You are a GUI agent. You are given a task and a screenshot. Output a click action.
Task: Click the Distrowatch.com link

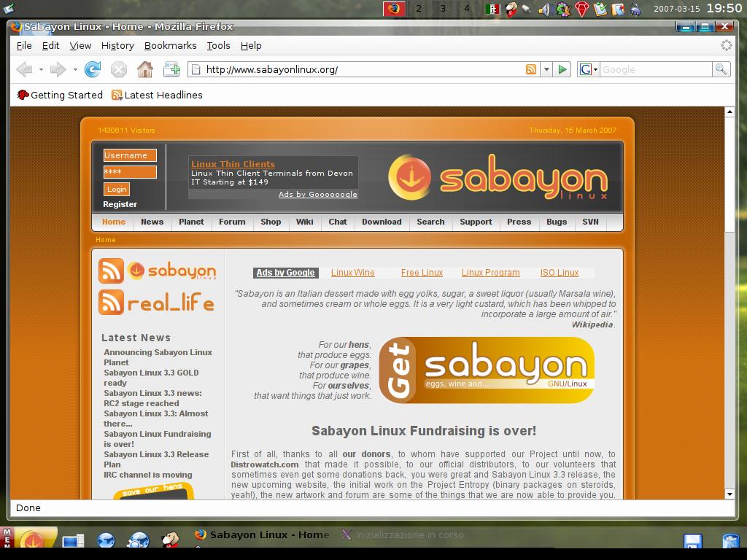tap(265, 464)
